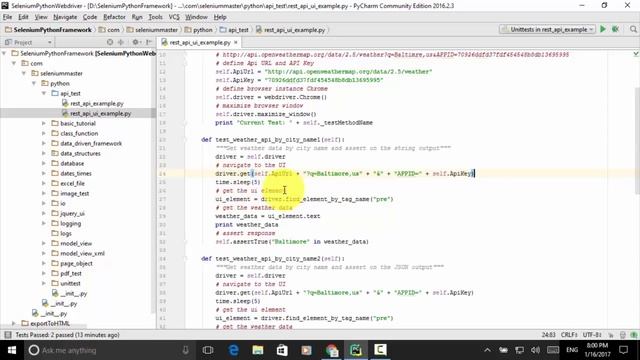
Task: Click the api_test breadcrumb
Action: tap(234, 30)
